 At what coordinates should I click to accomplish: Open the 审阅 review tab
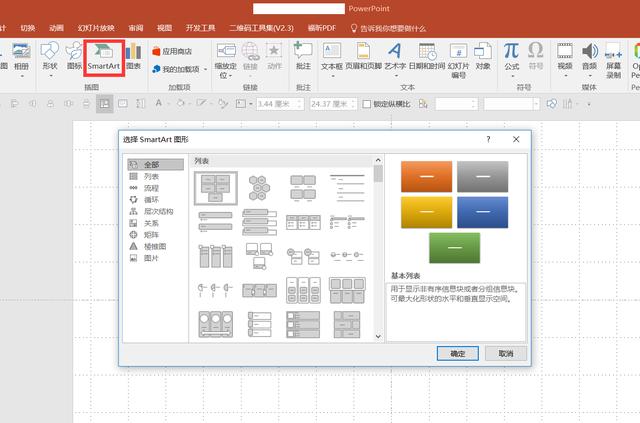136,28
